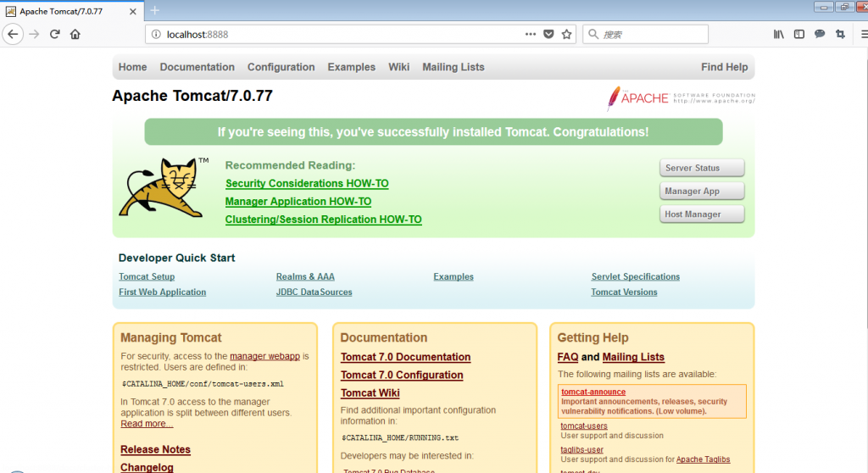Click the Developer Quick Start heading
This screenshot has width=868, height=473.
pyautogui.click(x=176, y=258)
